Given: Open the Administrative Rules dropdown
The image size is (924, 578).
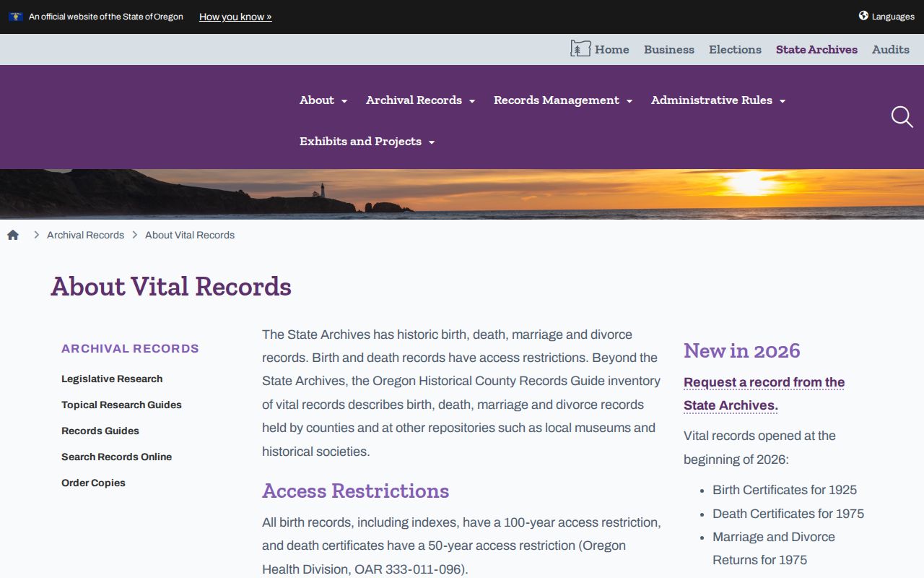Looking at the screenshot, I should pyautogui.click(x=718, y=100).
